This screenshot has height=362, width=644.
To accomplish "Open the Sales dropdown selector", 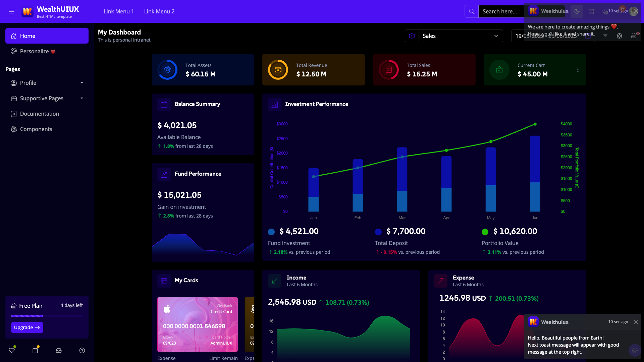I will point(460,36).
